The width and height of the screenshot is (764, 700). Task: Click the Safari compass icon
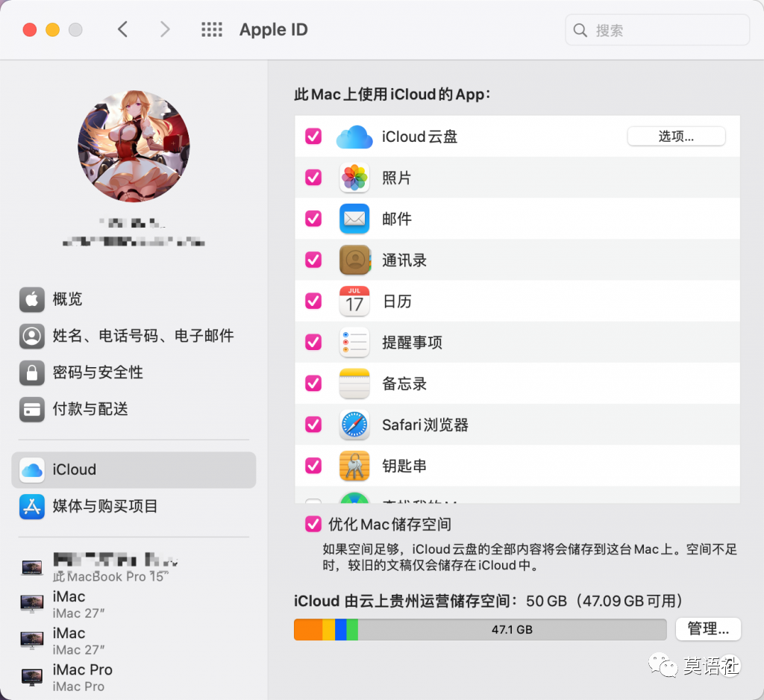(x=354, y=425)
